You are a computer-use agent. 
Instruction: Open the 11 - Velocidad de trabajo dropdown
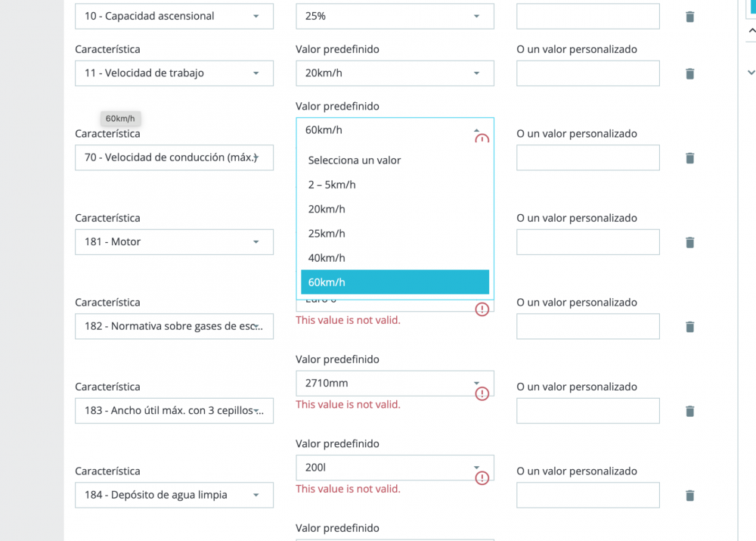pos(174,73)
